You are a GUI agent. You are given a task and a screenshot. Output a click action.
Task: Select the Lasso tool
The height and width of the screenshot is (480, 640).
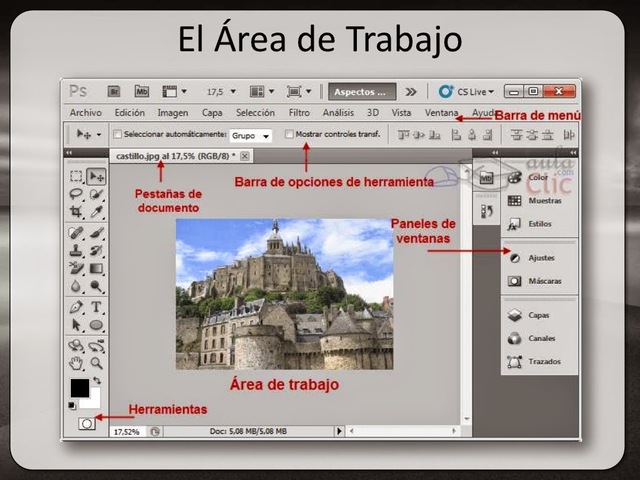click(x=76, y=194)
